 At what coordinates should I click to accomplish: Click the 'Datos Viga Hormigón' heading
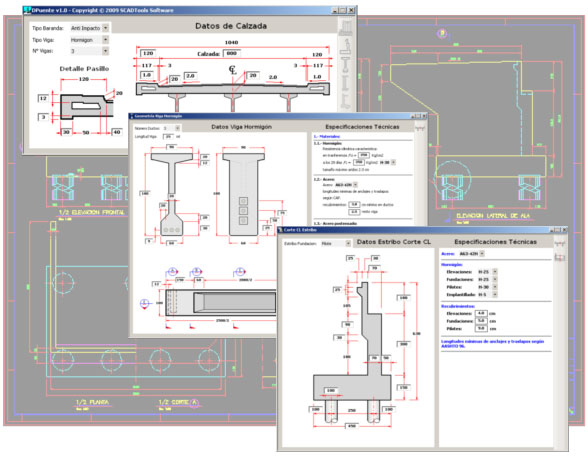pos(242,127)
